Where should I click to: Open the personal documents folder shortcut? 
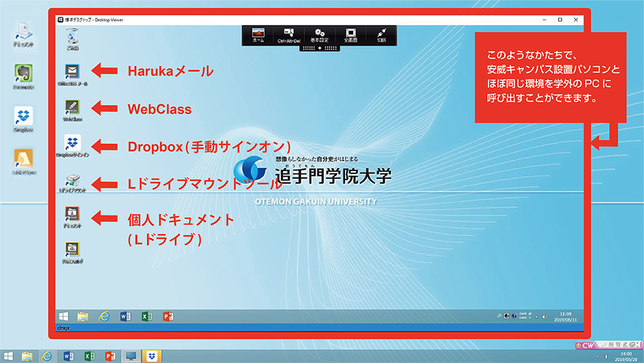coord(72,217)
